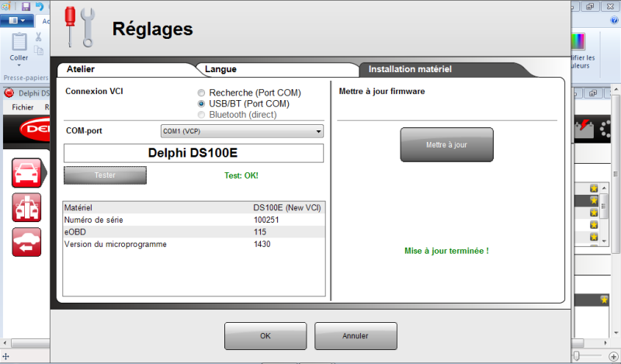621x364 pixels.
Task: Click the Tester button
Action: pos(105,175)
